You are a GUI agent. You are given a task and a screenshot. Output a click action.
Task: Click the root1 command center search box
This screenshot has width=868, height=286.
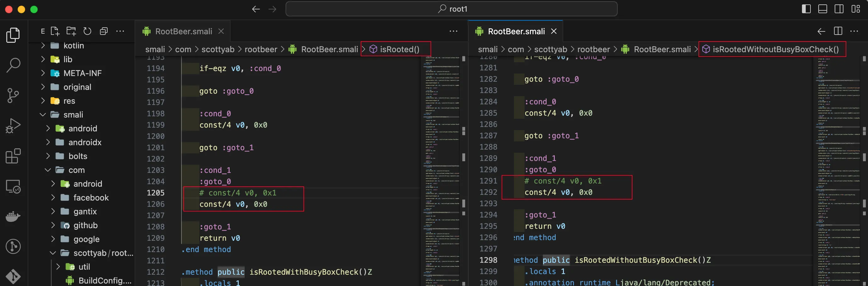point(451,9)
